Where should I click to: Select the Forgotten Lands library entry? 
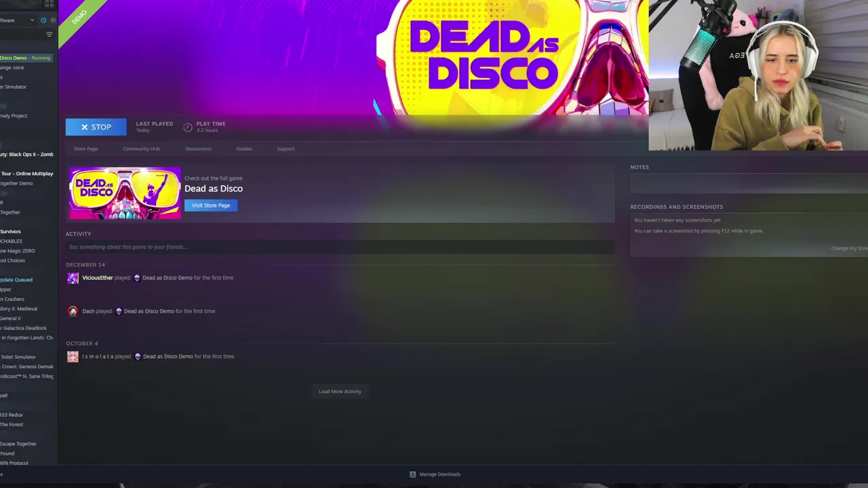click(27, 338)
